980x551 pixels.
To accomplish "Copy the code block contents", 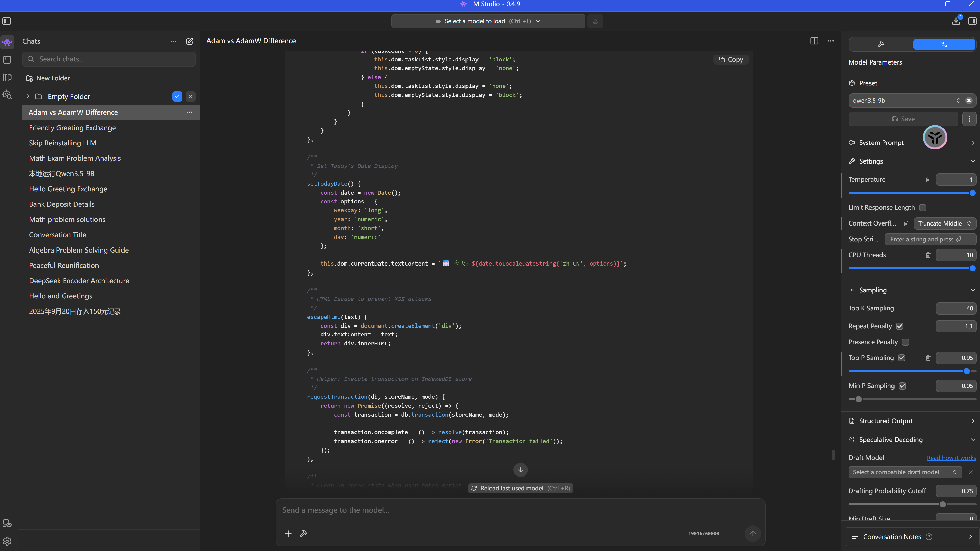I will tap(731, 59).
